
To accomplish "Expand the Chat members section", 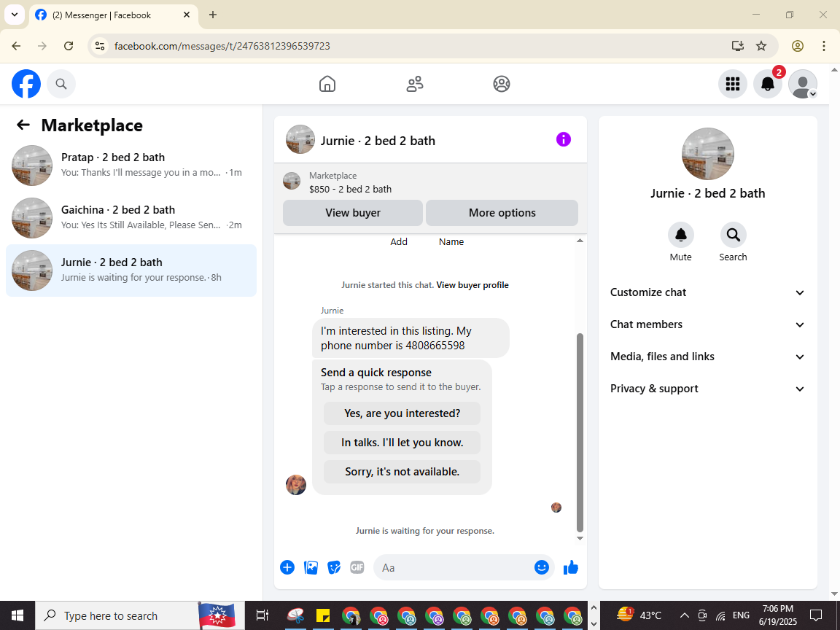I will [708, 324].
